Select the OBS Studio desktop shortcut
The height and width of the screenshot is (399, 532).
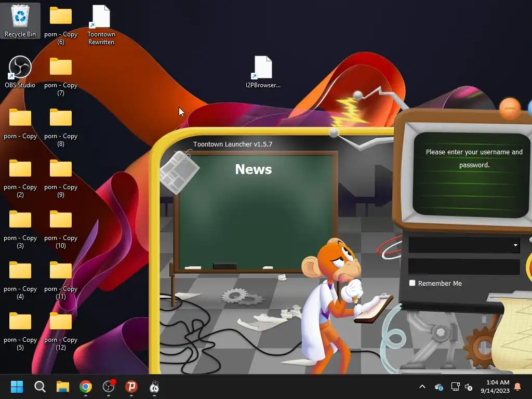point(20,72)
